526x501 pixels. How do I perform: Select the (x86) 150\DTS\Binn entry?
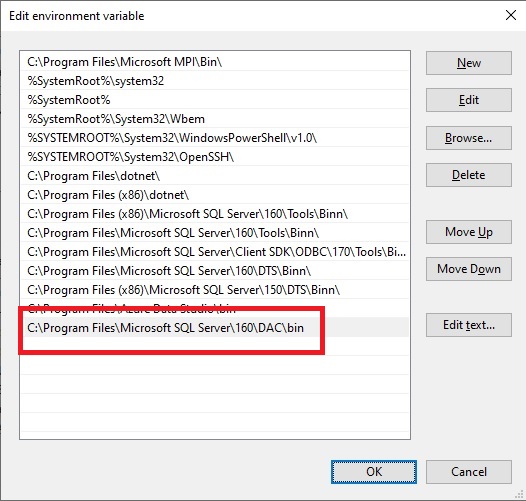tap(215, 290)
